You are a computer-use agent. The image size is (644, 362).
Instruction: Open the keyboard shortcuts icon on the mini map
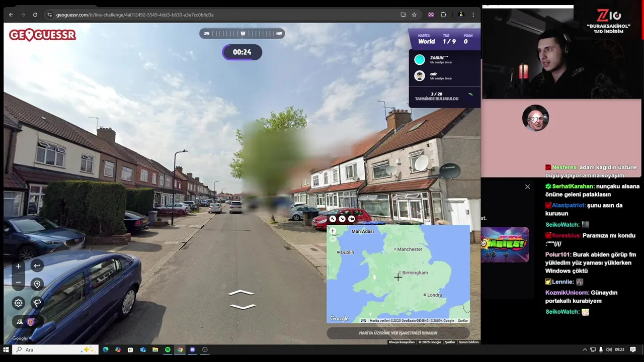(x=363, y=321)
